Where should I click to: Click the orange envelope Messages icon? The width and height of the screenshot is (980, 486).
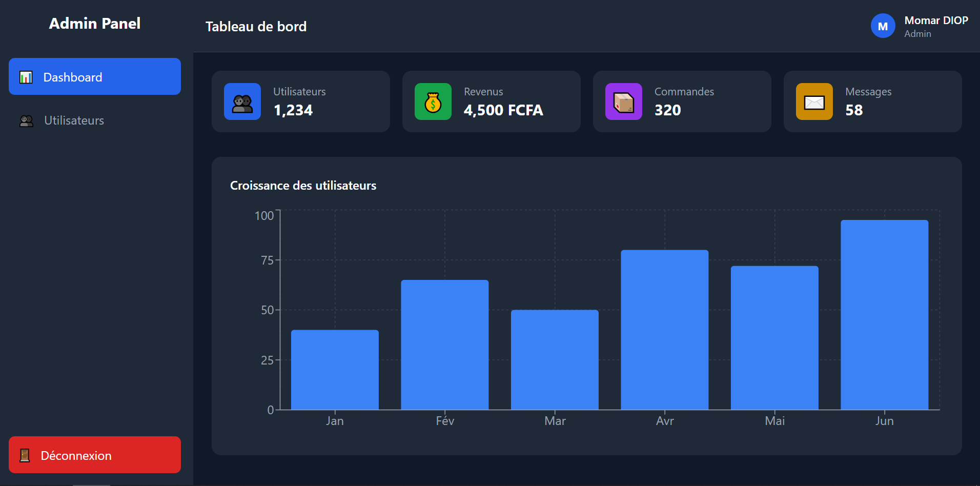(x=814, y=102)
